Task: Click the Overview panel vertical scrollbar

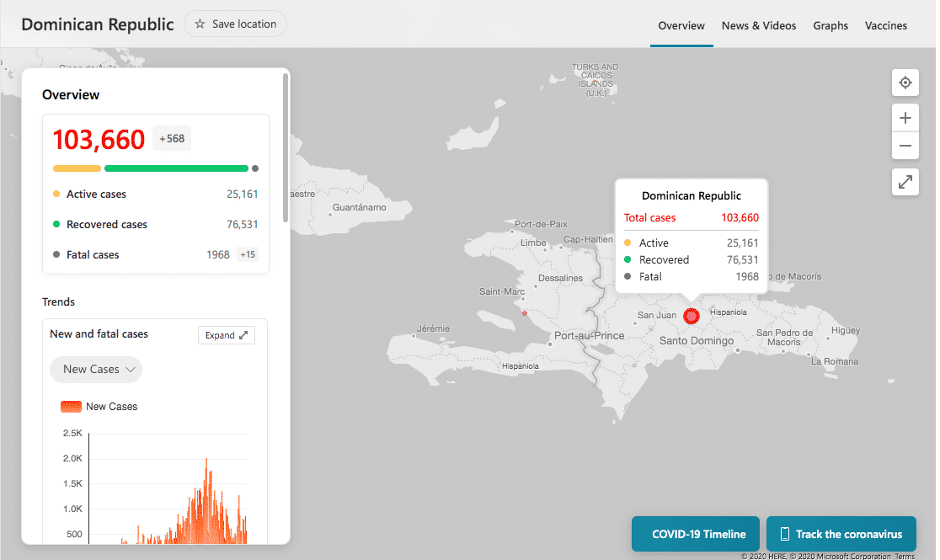Action: [286, 147]
